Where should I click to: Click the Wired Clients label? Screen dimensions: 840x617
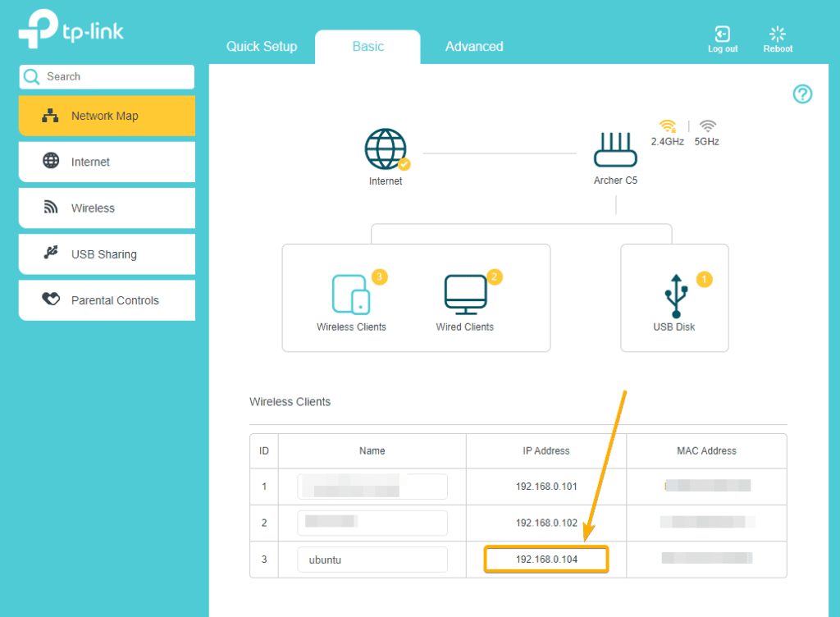pyautogui.click(x=464, y=327)
